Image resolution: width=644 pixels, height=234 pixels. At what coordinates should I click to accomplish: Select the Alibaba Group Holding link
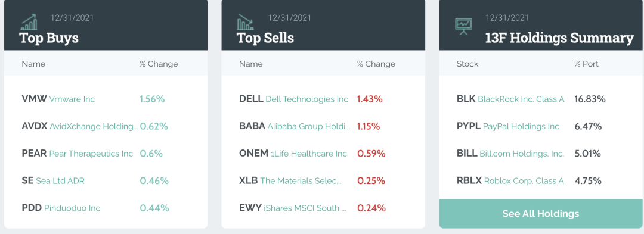point(309,127)
